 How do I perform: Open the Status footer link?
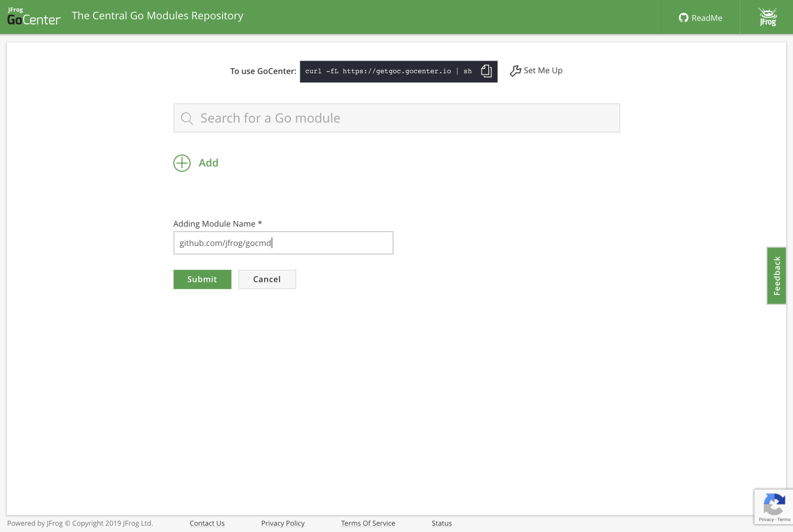441,523
